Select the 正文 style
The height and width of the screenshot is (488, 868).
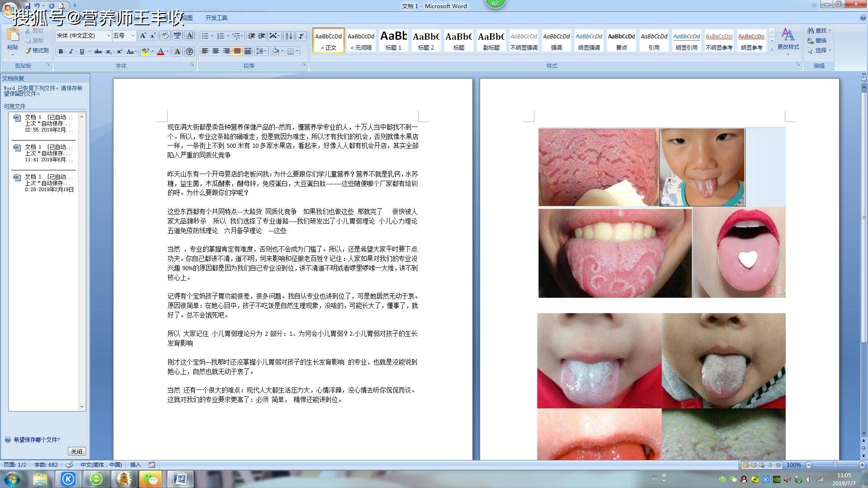[x=329, y=40]
